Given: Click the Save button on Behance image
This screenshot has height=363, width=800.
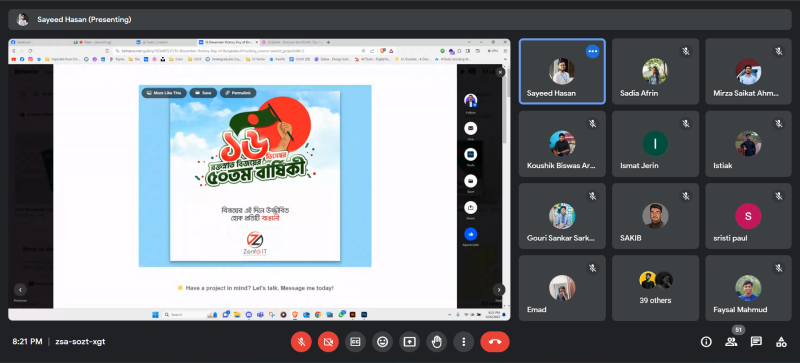Looking at the screenshot, I should click(203, 93).
